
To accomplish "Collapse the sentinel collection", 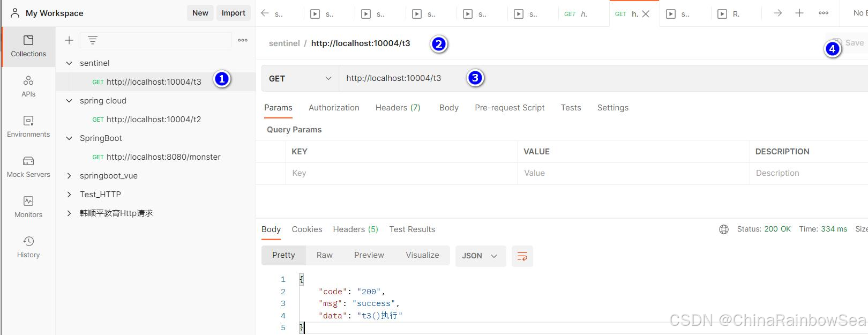I will point(69,63).
